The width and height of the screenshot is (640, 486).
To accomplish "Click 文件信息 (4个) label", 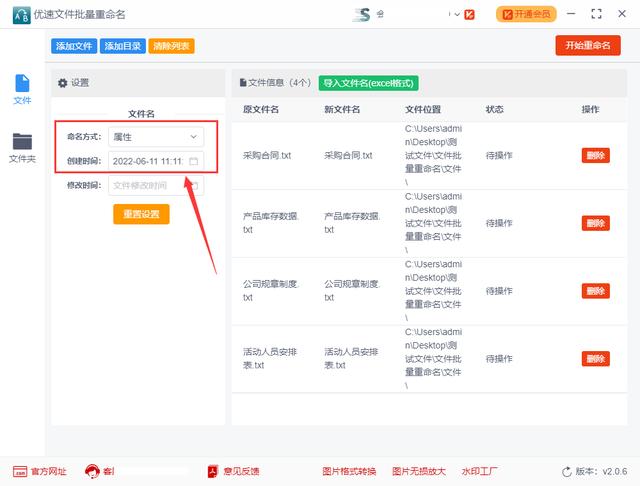I will (x=280, y=83).
